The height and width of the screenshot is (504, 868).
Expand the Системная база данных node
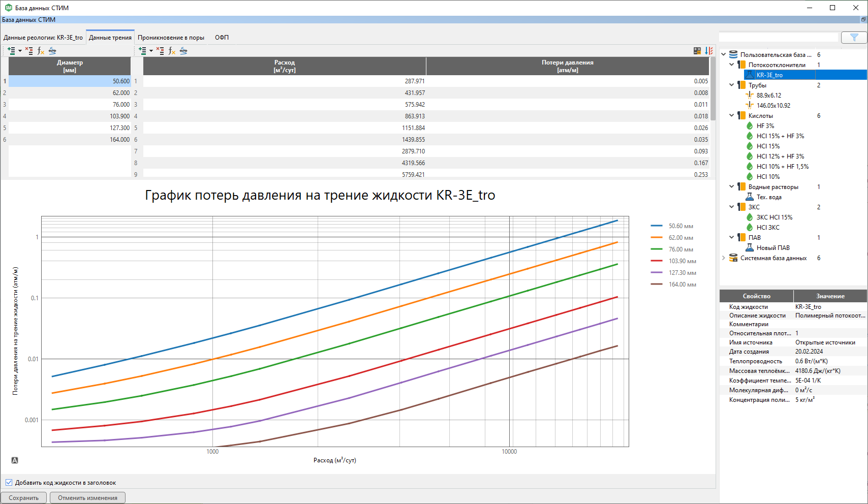click(x=724, y=258)
